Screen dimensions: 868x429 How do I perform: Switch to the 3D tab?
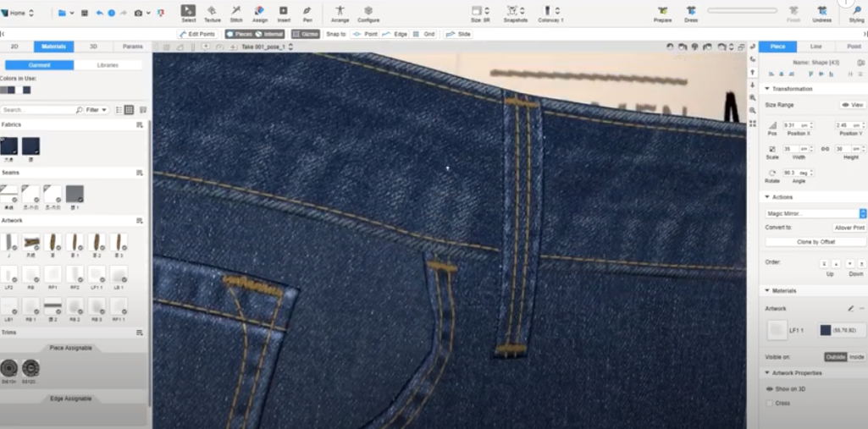(93, 47)
